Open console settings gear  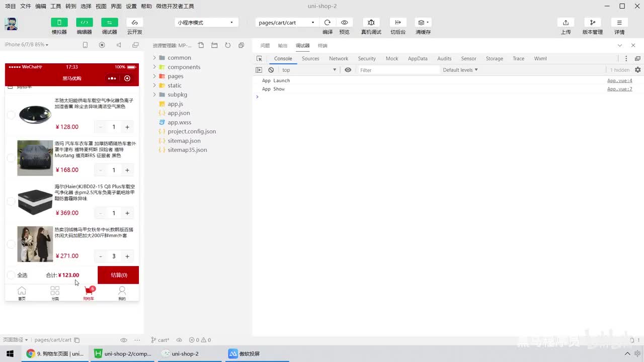(x=637, y=70)
